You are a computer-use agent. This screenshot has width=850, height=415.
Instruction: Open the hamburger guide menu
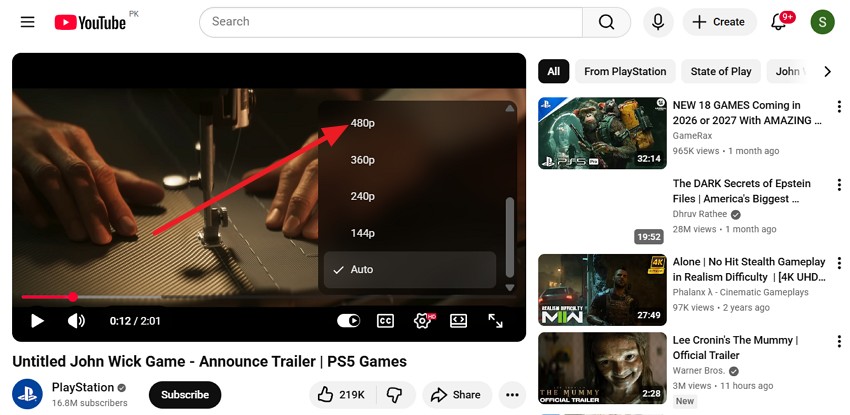pyautogui.click(x=28, y=22)
